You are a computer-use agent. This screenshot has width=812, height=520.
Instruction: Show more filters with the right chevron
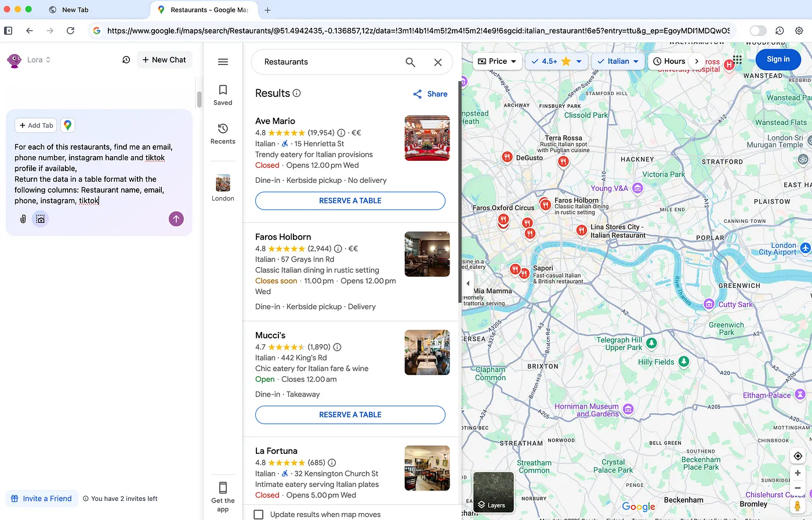pyautogui.click(x=697, y=61)
